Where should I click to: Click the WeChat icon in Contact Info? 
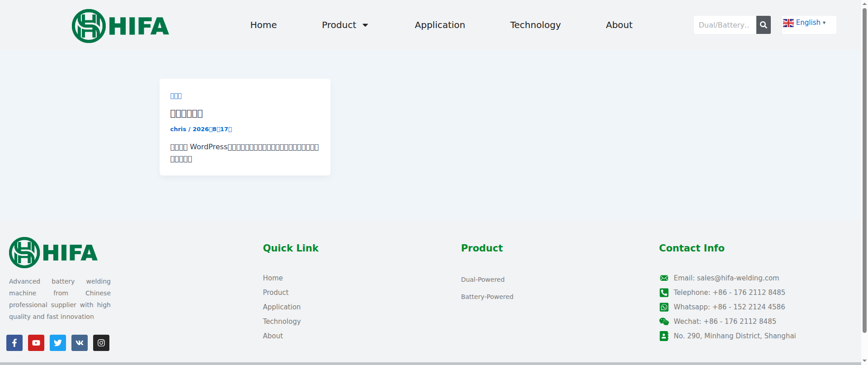pos(664,322)
